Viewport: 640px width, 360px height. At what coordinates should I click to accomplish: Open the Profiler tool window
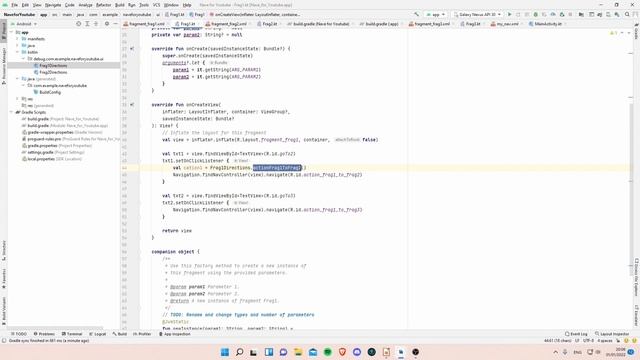click(142, 334)
